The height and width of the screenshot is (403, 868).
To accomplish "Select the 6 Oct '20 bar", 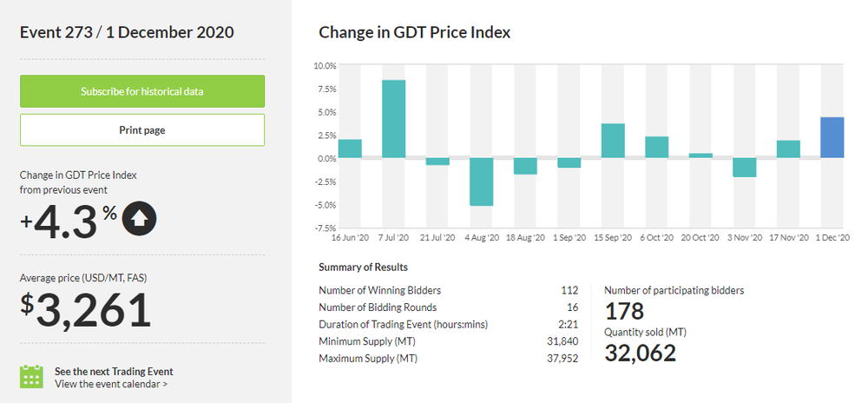I will tap(656, 147).
